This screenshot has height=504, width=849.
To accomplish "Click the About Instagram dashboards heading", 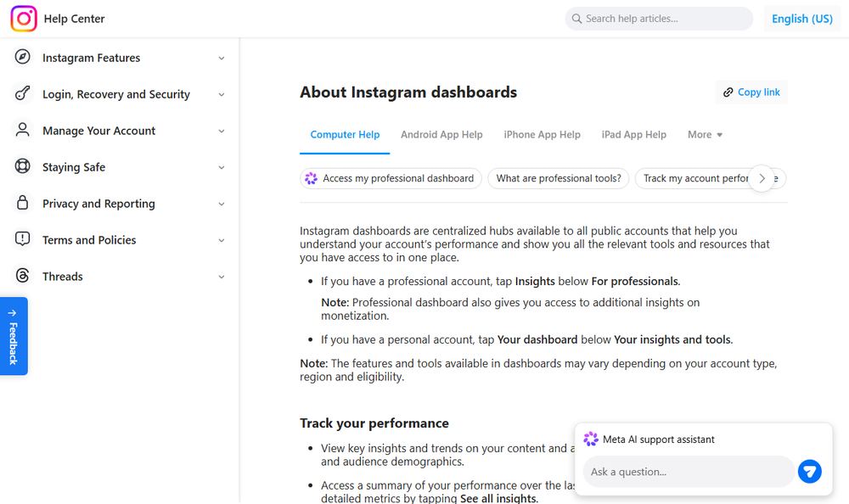I will pos(408,92).
